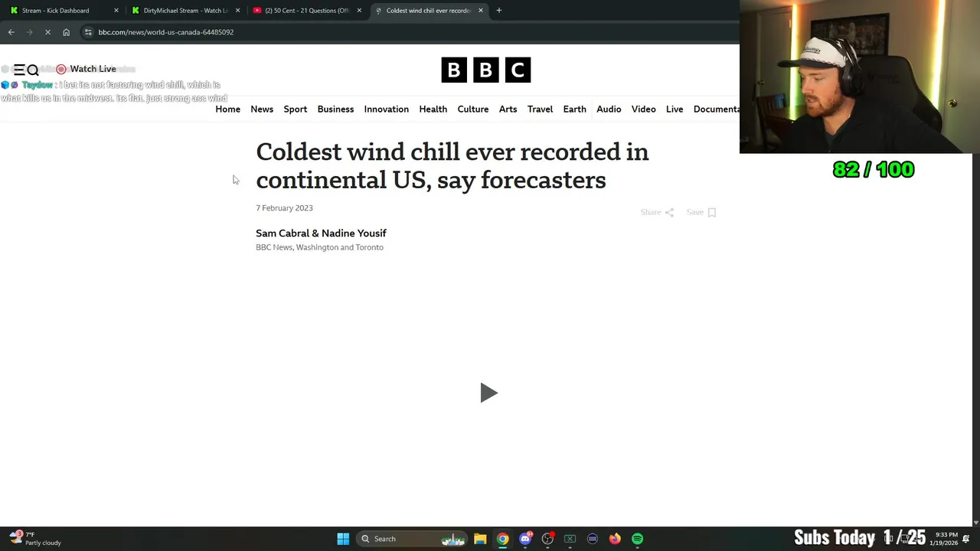This screenshot has height=551, width=980.
Task: Open Health section
Action: click(433, 109)
